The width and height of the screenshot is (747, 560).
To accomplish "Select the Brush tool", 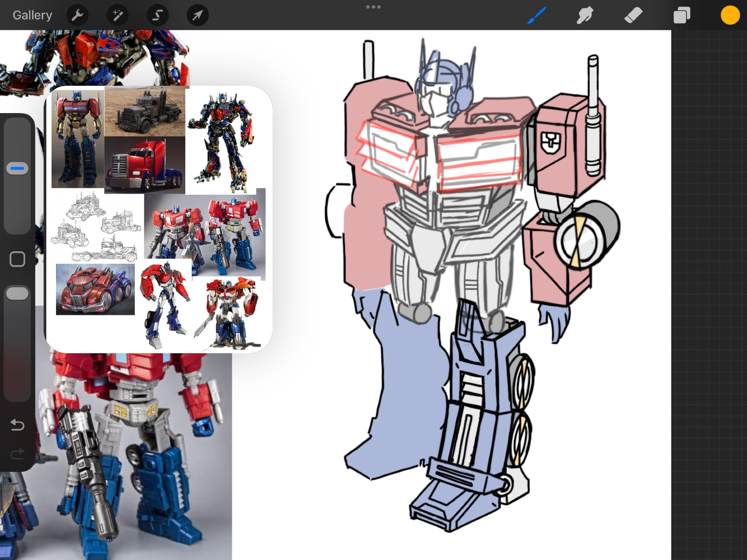I will [x=537, y=15].
